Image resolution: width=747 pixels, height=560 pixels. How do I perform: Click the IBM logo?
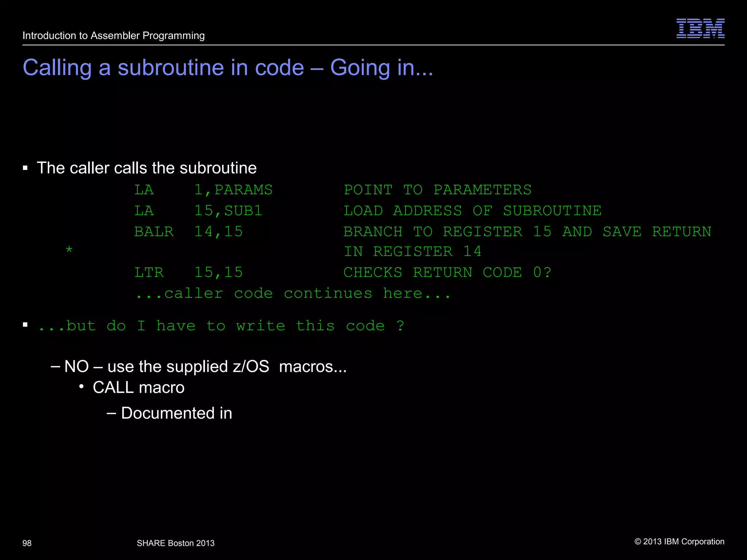click(700, 28)
